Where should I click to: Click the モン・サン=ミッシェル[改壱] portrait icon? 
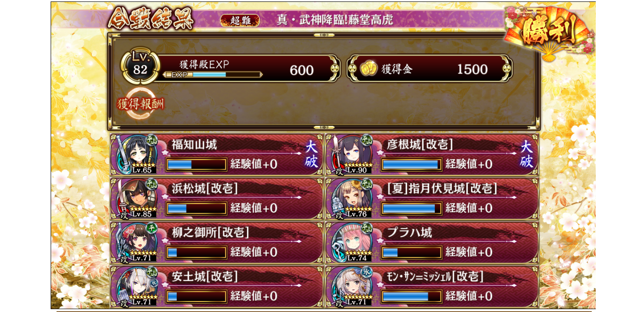click(x=352, y=286)
